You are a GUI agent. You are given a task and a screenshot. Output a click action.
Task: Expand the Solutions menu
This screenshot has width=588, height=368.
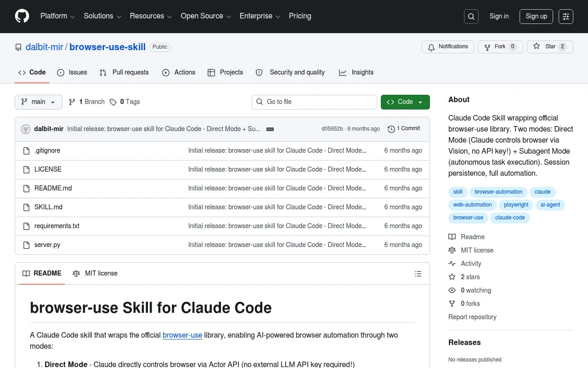[102, 16]
